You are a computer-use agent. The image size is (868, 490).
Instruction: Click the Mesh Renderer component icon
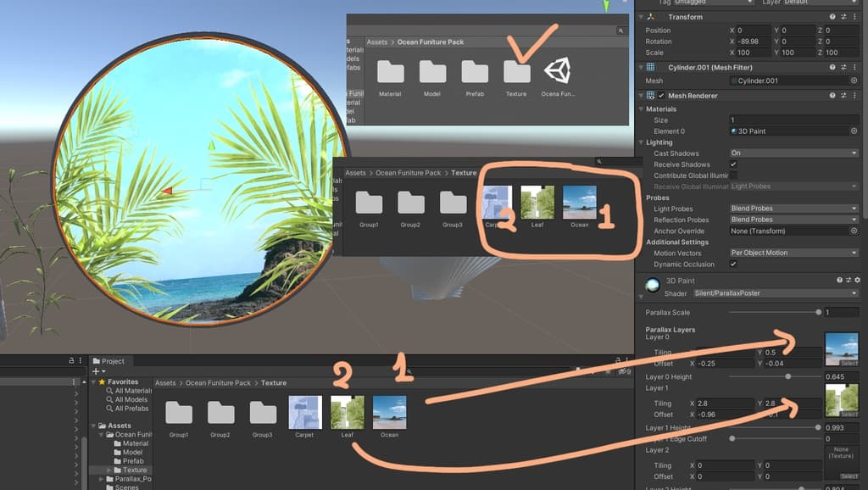[x=651, y=95]
